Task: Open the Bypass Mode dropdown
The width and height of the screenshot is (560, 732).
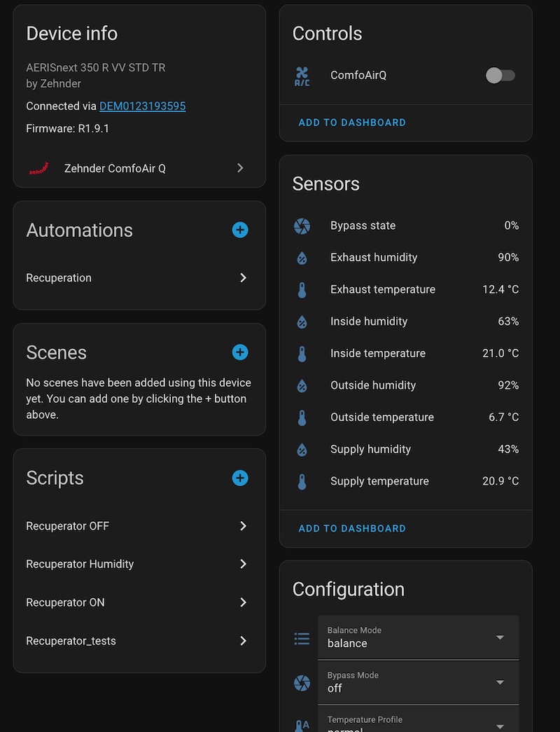Action: tap(500, 682)
